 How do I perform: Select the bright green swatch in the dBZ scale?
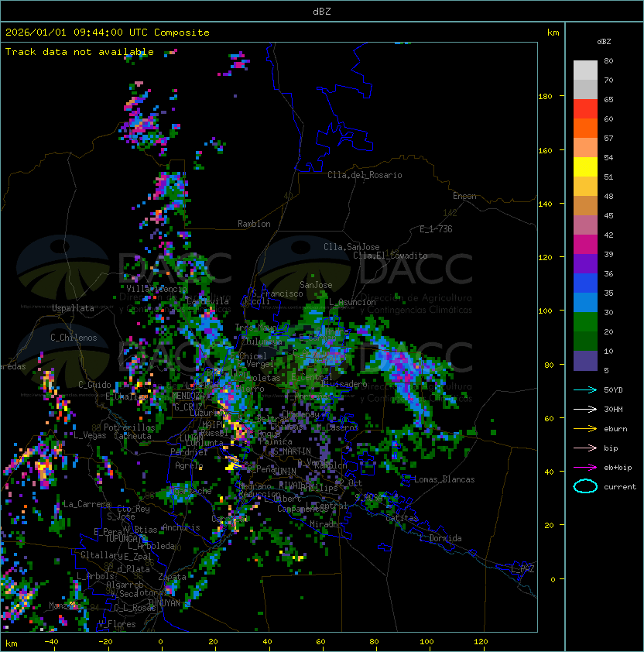585,321
